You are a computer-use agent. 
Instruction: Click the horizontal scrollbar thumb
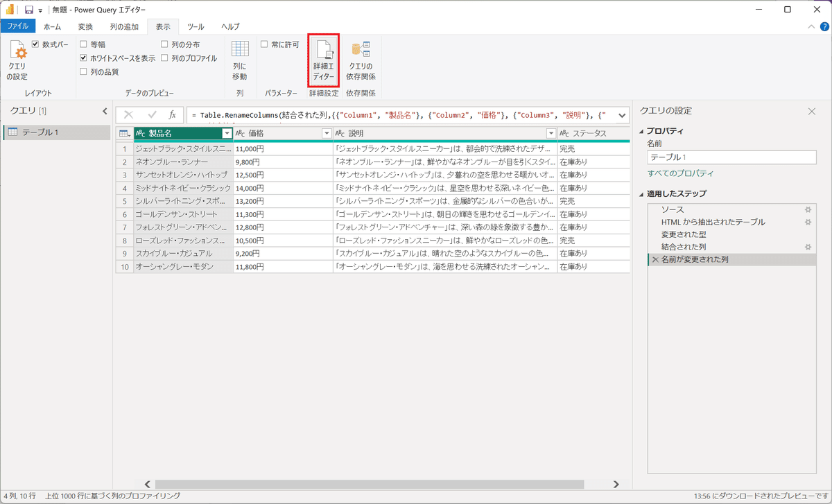[x=370, y=484]
